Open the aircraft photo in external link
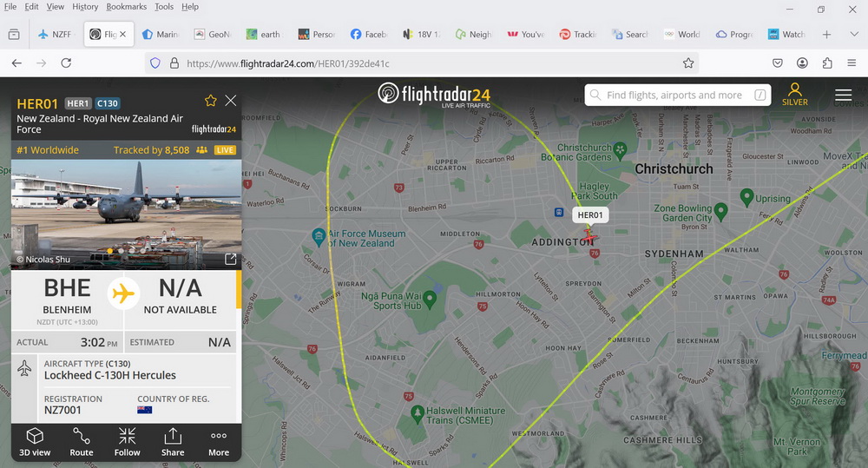Screen dimensions: 868x468 click(x=230, y=259)
